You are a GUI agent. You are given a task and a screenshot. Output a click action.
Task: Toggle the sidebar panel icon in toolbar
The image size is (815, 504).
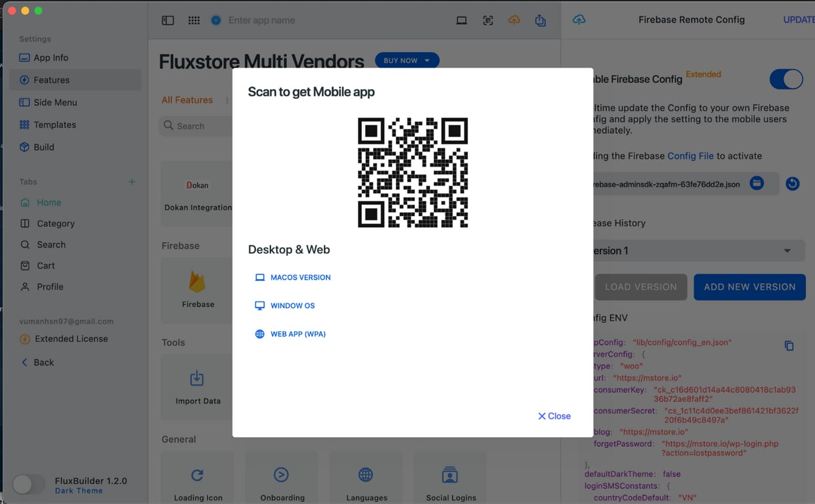click(x=168, y=20)
